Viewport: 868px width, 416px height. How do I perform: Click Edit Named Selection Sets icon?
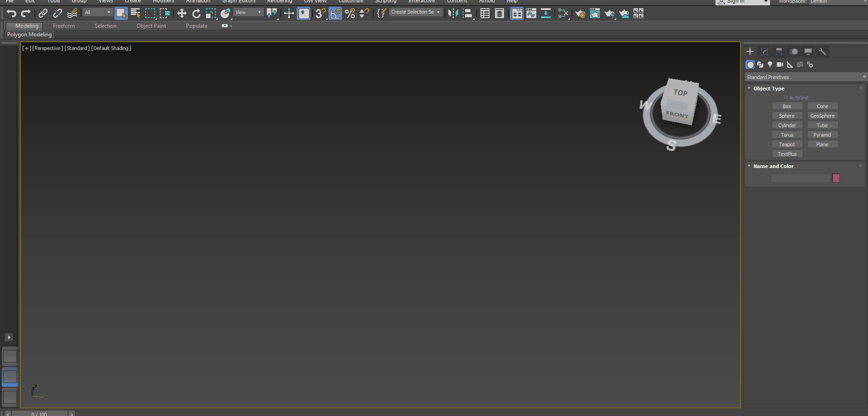pos(382,13)
